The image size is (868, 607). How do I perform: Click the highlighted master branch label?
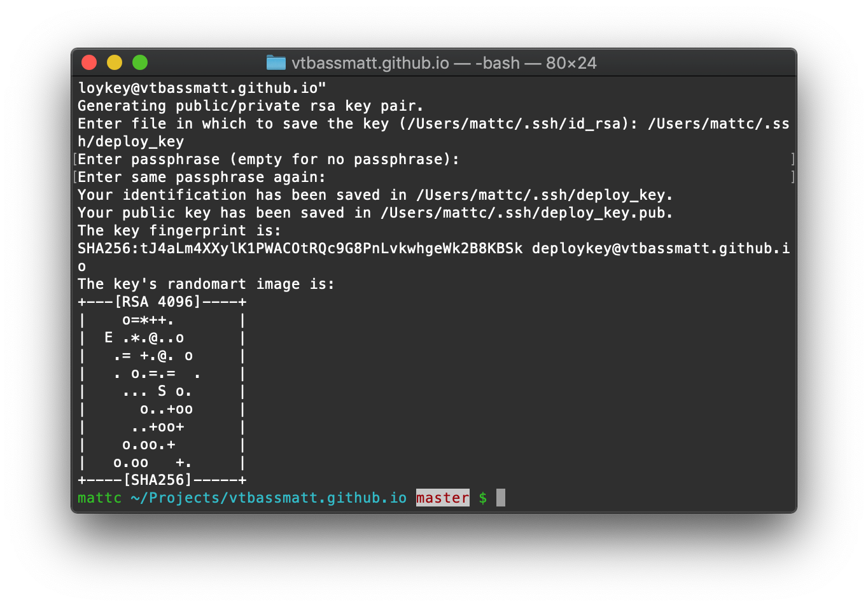pyautogui.click(x=442, y=498)
